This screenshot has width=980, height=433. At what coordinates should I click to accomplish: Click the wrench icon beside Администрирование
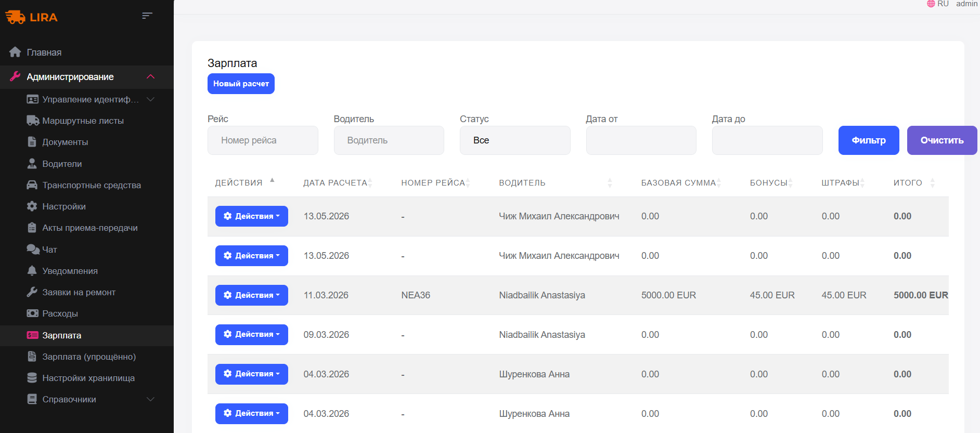pos(15,76)
